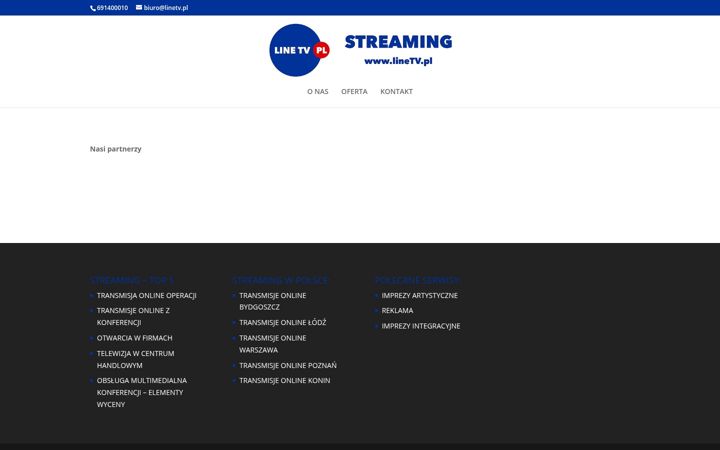This screenshot has width=720, height=450.
Task: Click phone number 691400010
Action: (x=112, y=8)
